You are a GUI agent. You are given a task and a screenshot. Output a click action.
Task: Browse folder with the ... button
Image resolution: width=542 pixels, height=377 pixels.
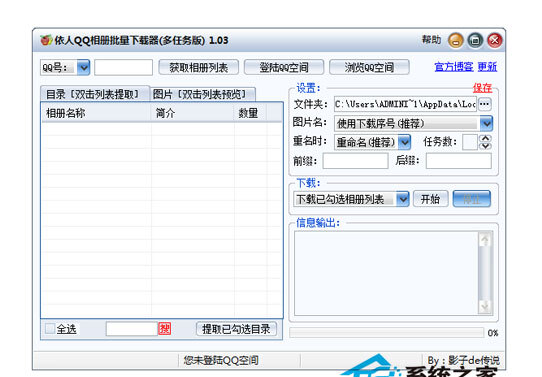pyautogui.click(x=485, y=104)
